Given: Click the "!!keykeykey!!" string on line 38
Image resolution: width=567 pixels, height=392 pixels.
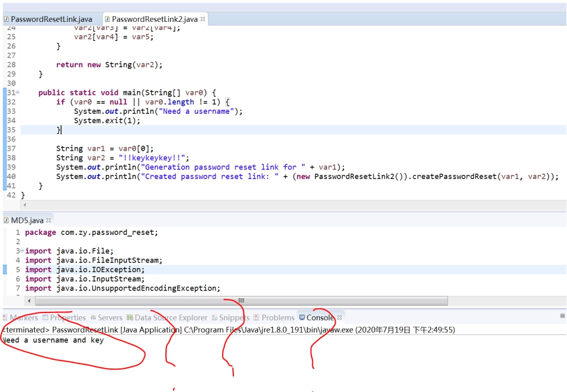Looking at the screenshot, I should click(x=152, y=158).
